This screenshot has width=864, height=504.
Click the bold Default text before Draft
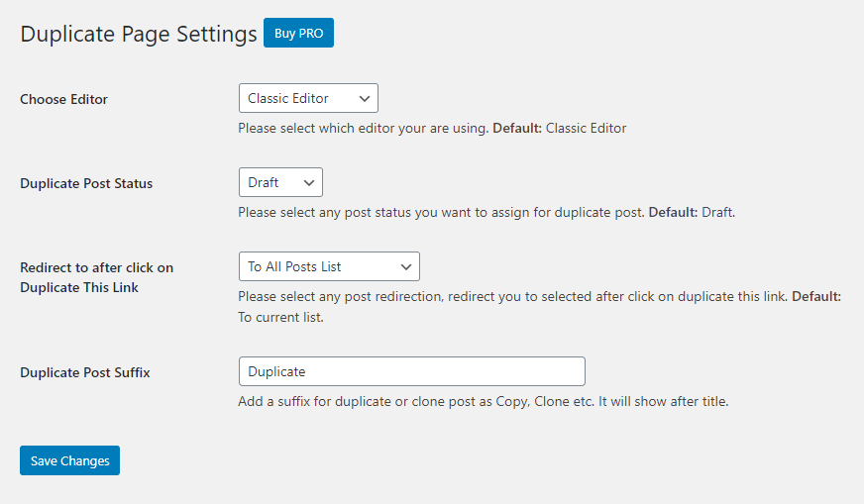click(673, 212)
